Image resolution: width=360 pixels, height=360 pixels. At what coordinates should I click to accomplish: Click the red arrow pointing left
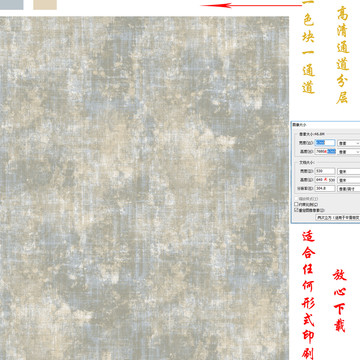pos(251,5)
